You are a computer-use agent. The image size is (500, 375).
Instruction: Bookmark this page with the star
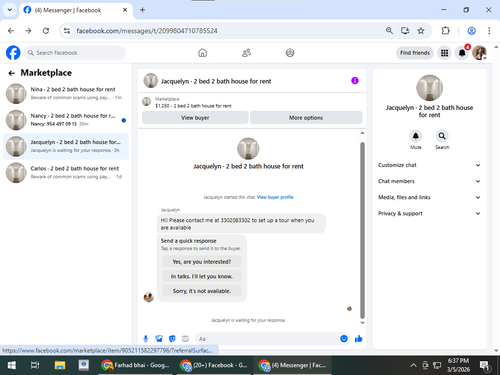421,31
